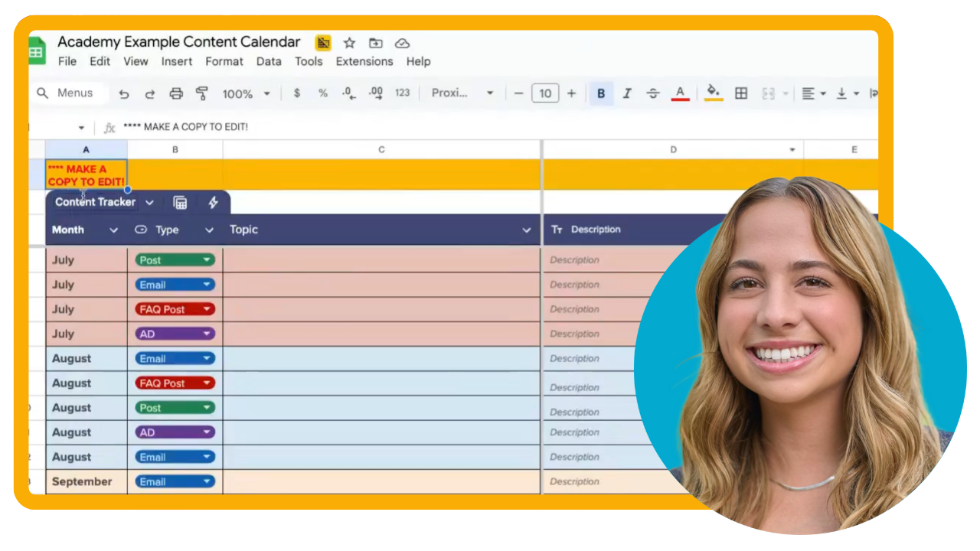
Task: Expand the Month column filter dropdown
Action: pos(113,230)
